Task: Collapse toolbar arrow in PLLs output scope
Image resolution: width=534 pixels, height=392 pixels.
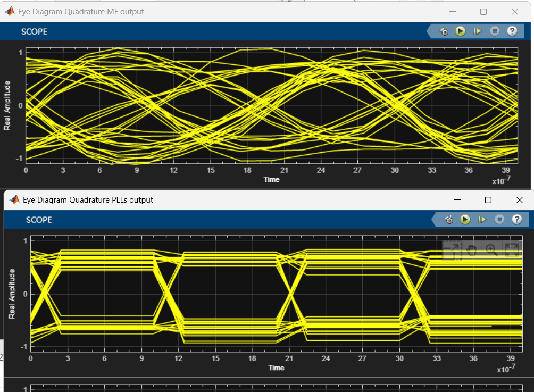Action: (434, 220)
